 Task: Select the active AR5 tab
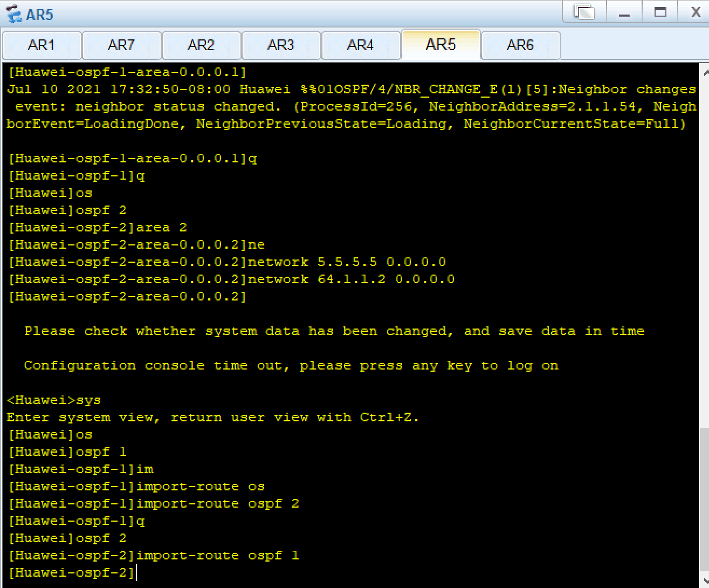coord(440,44)
